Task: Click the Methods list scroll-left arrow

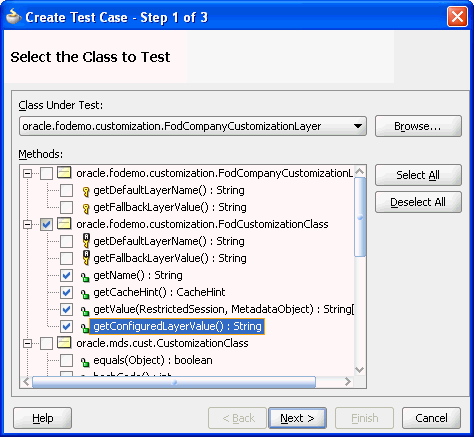Action: pyautogui.click(x=26, y=382)
